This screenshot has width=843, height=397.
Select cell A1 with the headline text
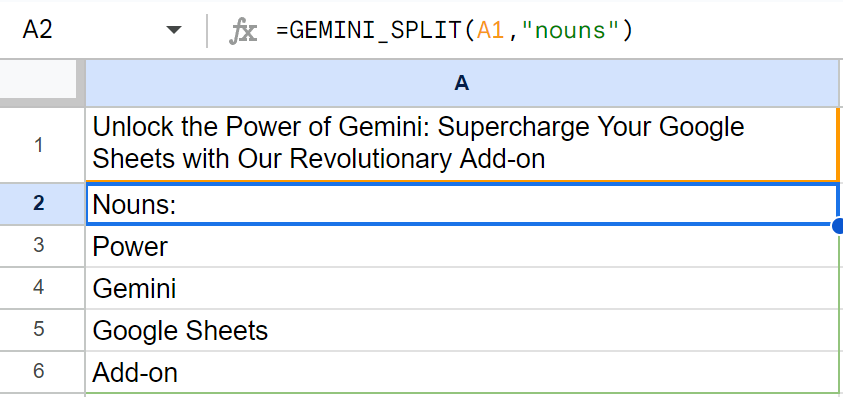462,145
